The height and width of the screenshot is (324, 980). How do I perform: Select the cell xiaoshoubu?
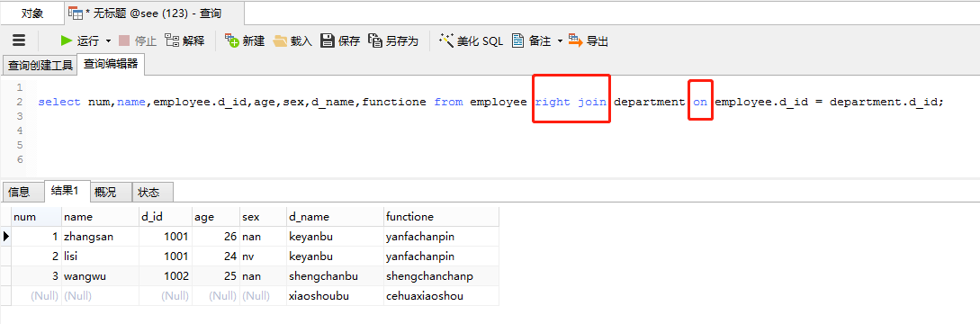[x=335, y=296]
